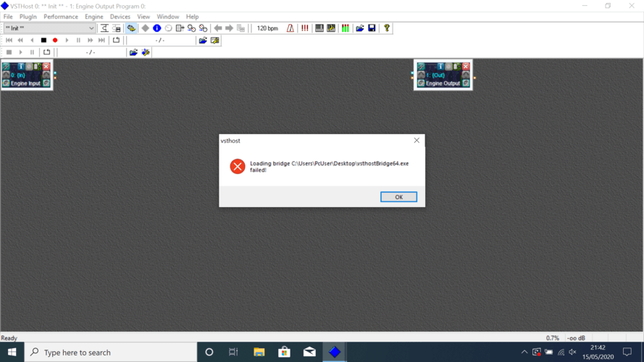
Task: Click the rewind double-arrow in player bar
Action: point(20,41)
